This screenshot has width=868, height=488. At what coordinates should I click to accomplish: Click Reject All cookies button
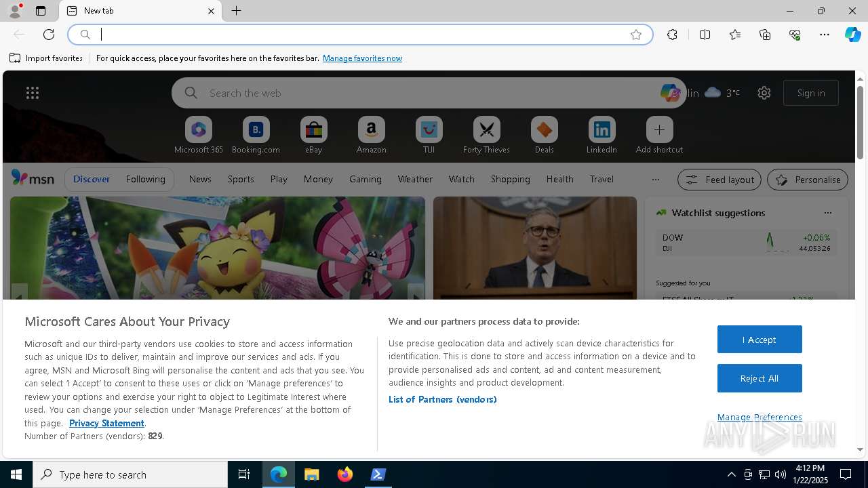(x=759, y=378)
